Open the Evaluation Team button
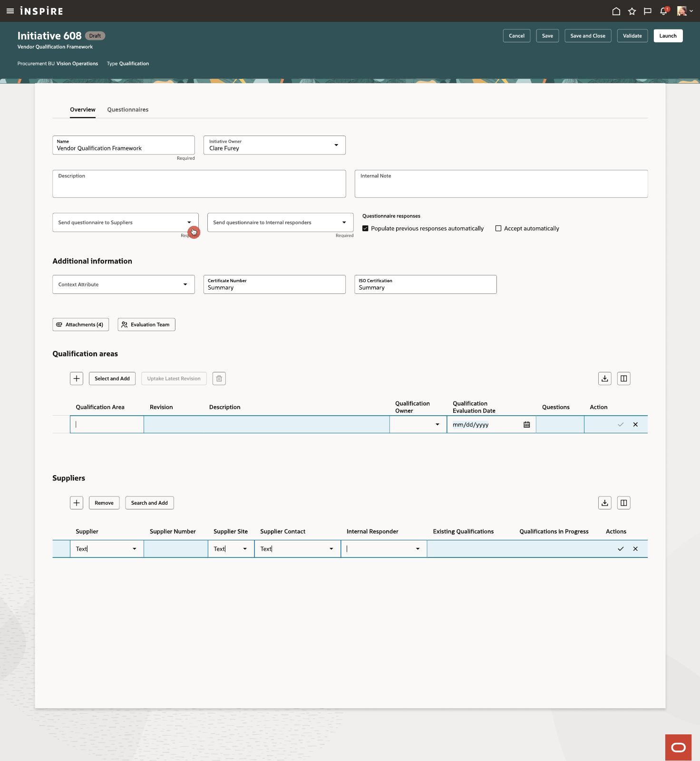 pyautogui.click(x=146, y=324)
